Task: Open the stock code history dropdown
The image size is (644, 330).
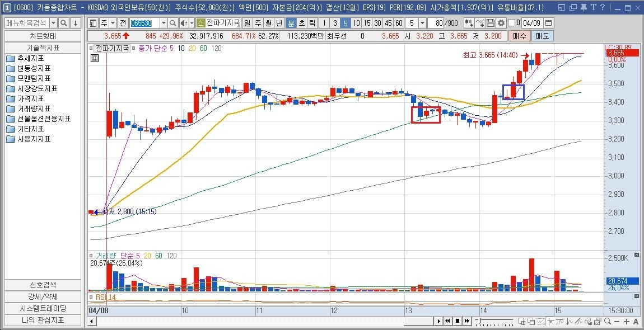Action: [x=164, y=23]
